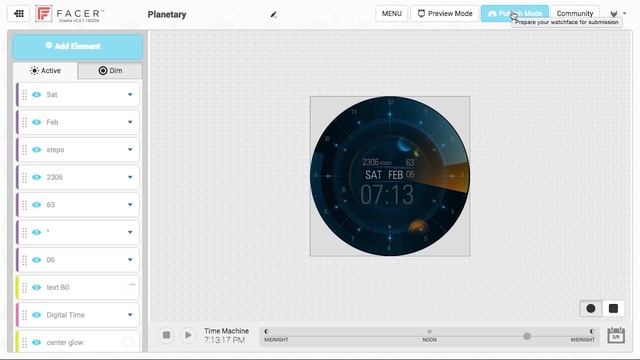Image resolution: width=640 pixels, height=360 pixels.
Task: Switch to round watch shape
Action: [x=591, y=309]
